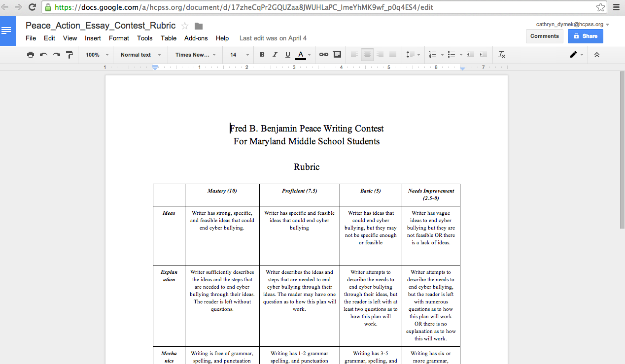Select left align
This screenshot has height=364, width=625.
[x=354, y=55]
